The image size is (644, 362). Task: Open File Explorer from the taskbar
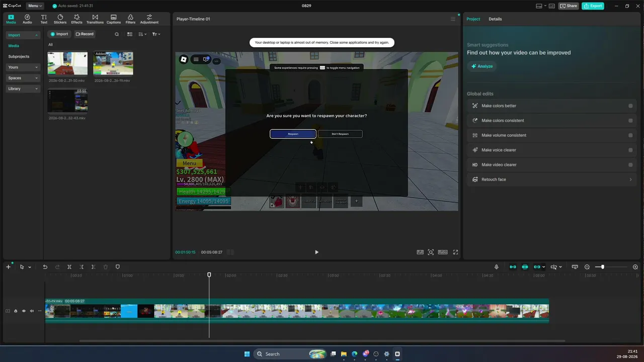click(344, 354)
